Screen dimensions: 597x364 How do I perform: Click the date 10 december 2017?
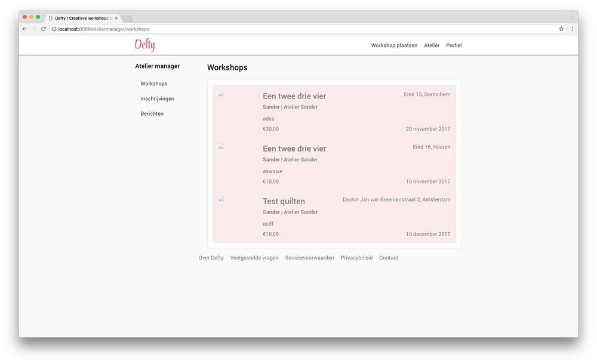coord(428,234)
